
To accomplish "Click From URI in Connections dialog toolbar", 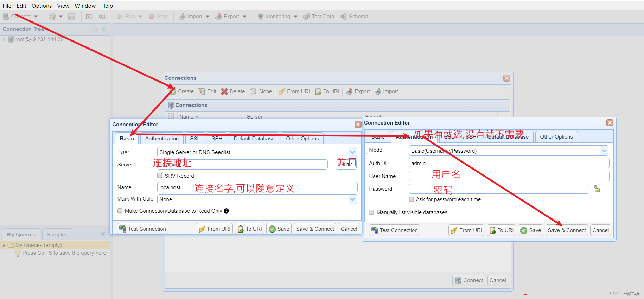I will click(294, 91).
